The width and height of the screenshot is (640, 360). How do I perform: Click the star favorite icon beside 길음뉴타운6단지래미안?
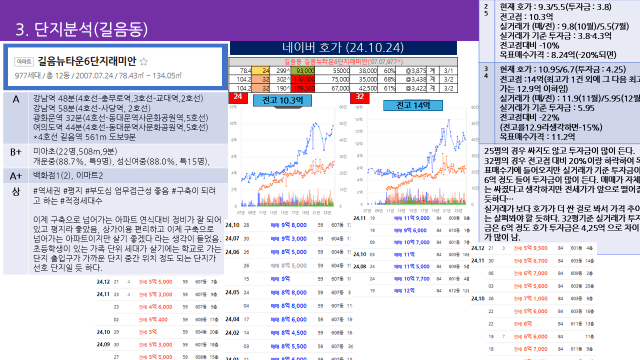144,62
